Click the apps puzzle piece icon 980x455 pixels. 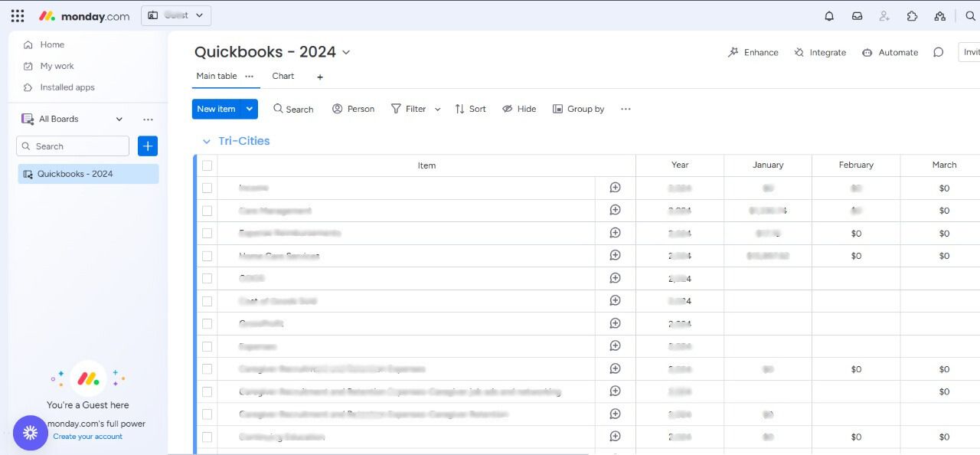(x=912, y=16)
